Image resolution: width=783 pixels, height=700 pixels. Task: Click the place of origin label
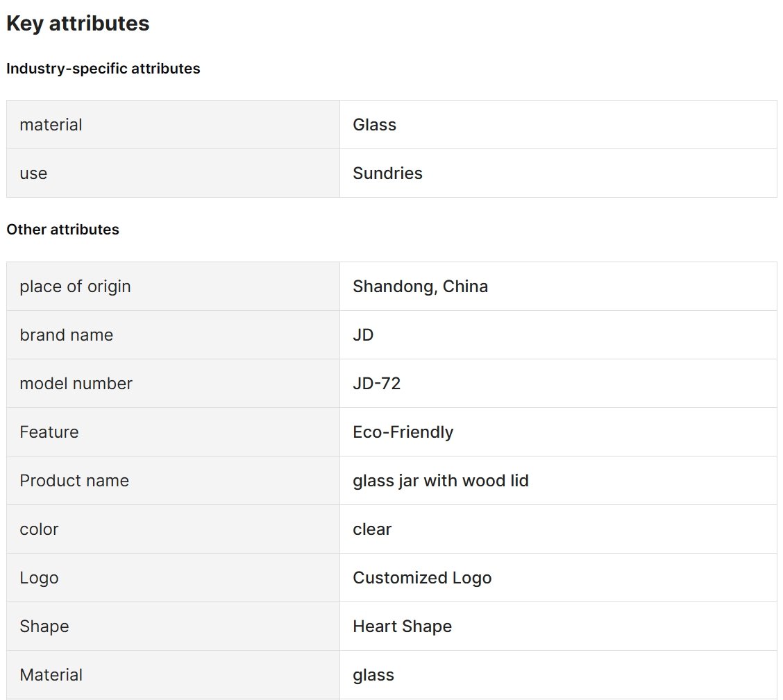(76, 287)
